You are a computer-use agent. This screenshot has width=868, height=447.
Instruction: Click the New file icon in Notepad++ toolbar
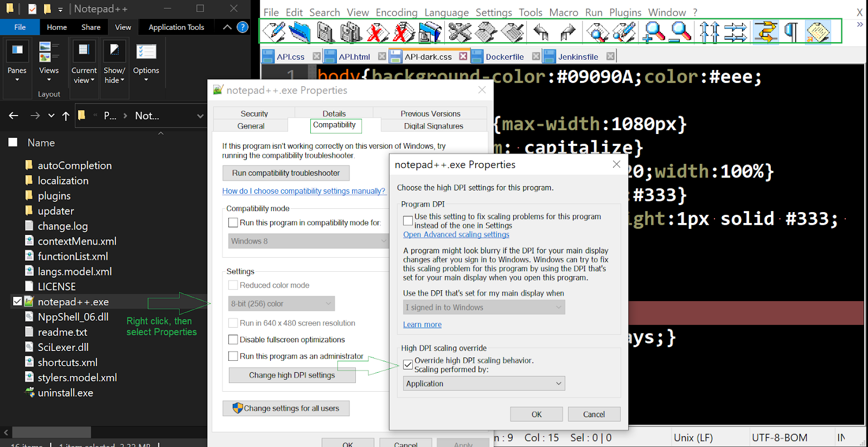pyautogui.click(x=274, y=33)
